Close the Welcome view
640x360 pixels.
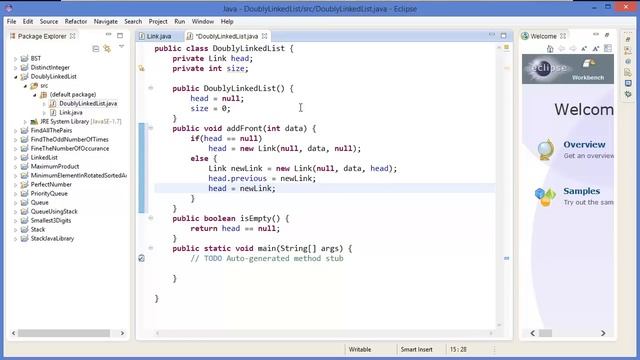click(563, 36)
